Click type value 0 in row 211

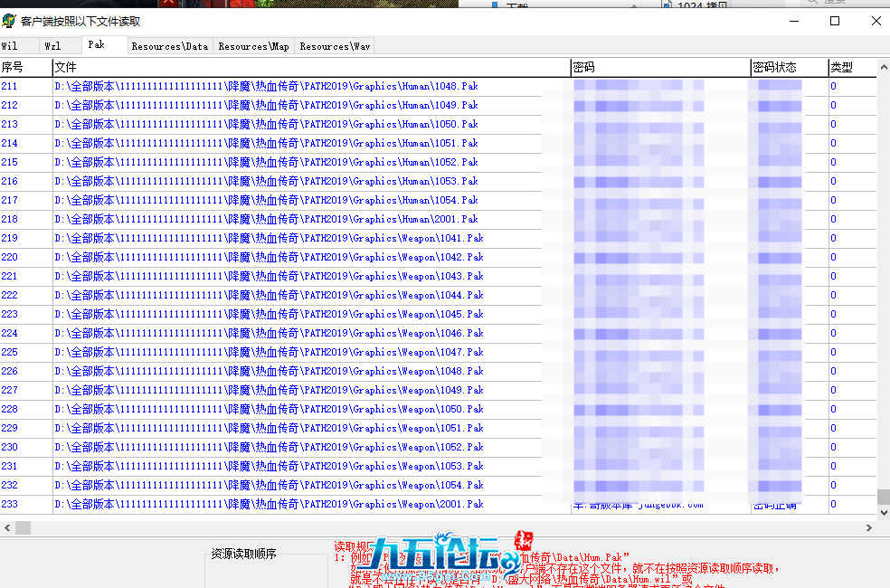(x=833, y=86)
